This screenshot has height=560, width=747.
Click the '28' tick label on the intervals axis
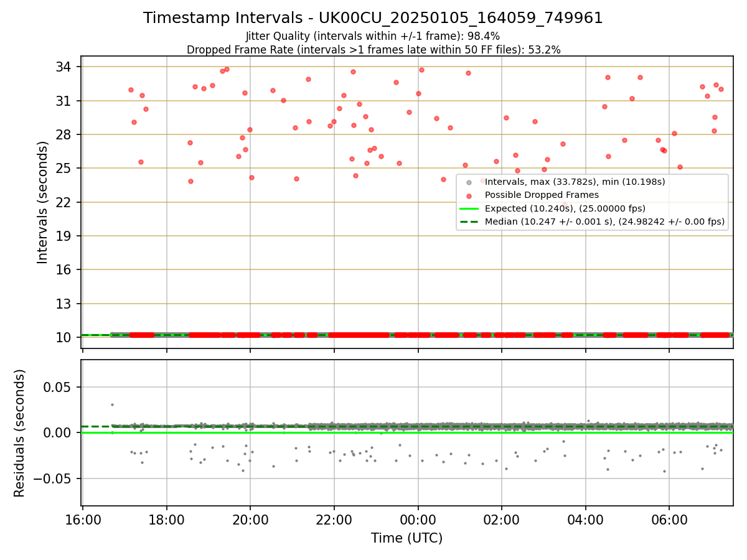point(64,134)
